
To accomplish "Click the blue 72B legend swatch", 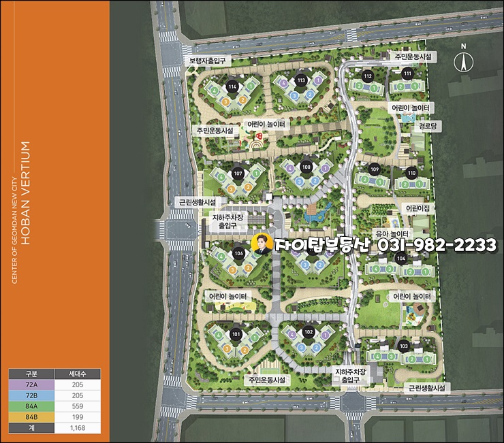I will (x=31, y=395).
